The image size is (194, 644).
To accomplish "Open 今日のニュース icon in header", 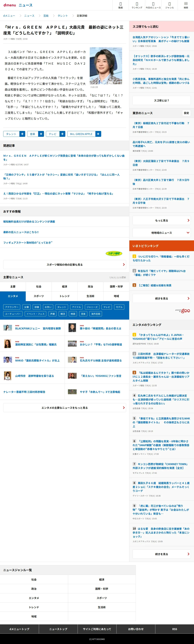I will (x=153, y=5).
